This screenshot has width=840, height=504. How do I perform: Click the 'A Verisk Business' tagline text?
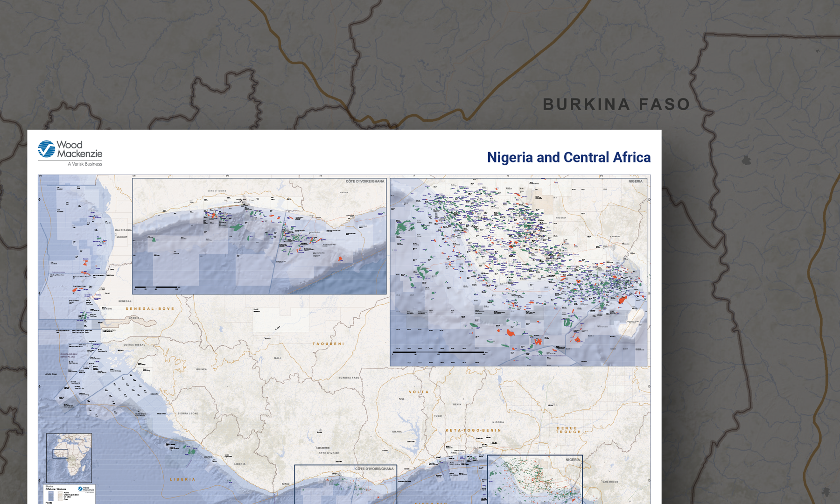pos(84,164)
